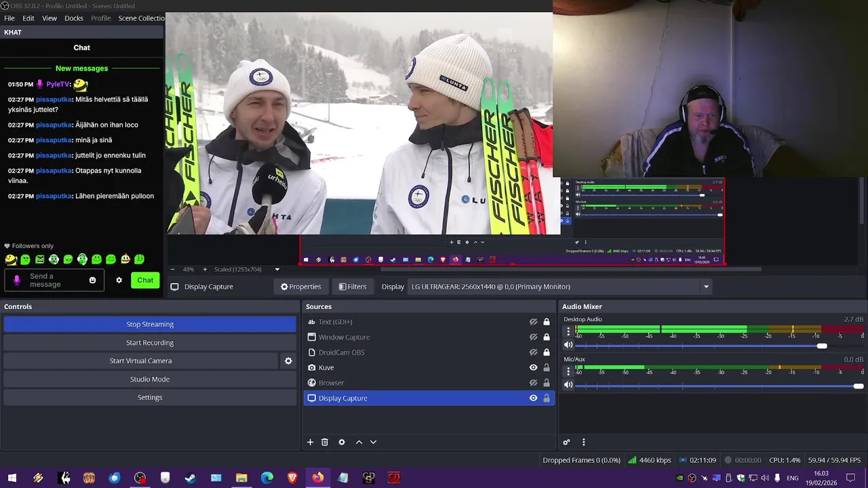Open File Explorer from the taskbar
868x488 pixels.
click(x=241, y=478)
